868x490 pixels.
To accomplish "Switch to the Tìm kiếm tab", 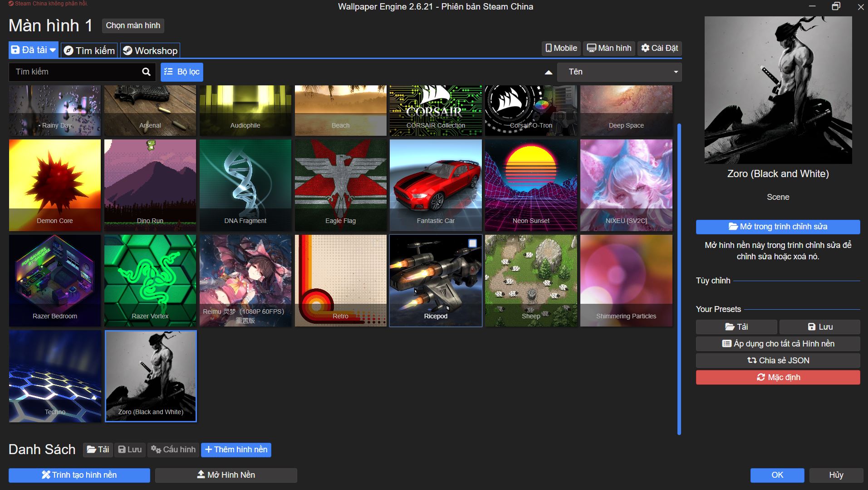I will tap(89, 50).
